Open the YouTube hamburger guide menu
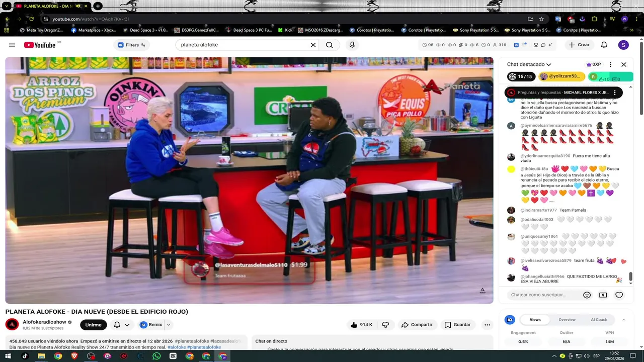644x362 pixels. (12, 45)
